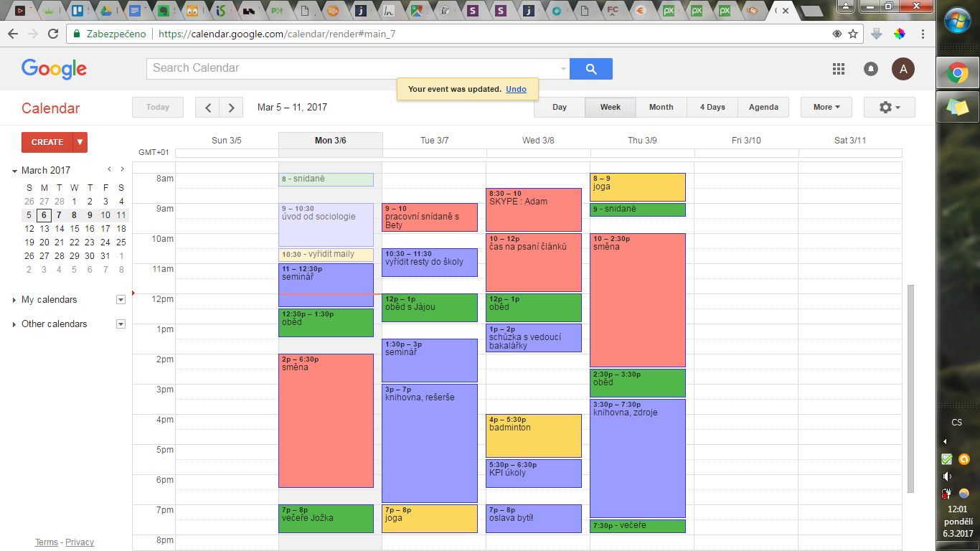Switch to Month view
The width and height of the screenshot is (980, 551).
[x=660, y=107]
